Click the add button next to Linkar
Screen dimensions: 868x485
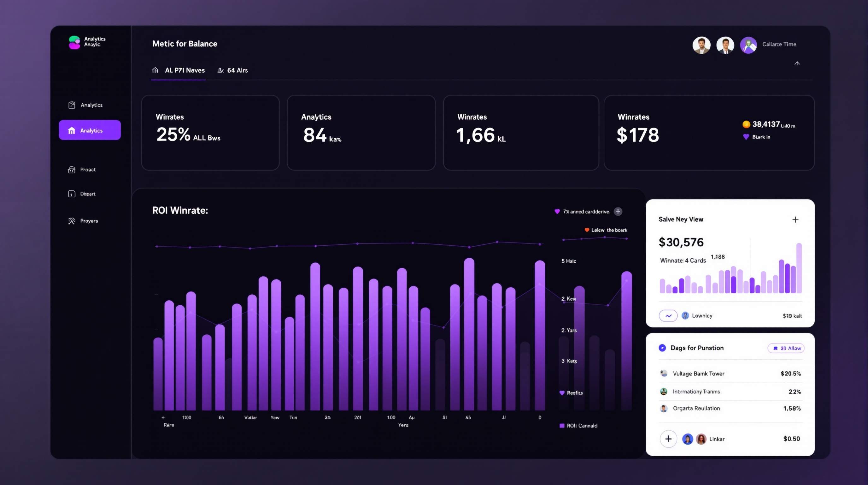pyautogui.click(x=668, y=439)
